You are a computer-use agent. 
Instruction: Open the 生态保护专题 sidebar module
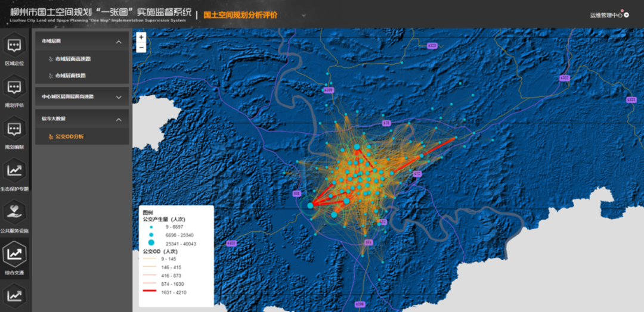tap(14, 174)
